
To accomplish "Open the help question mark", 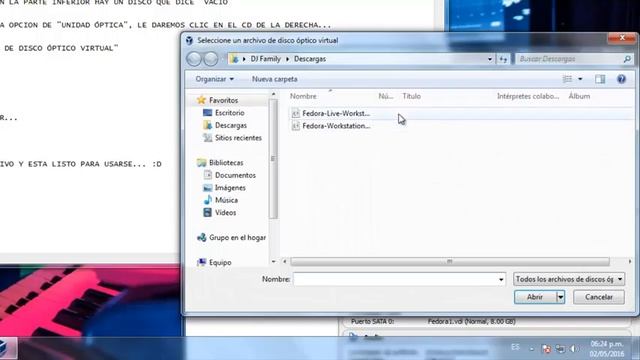I will click(x=621, y=79).
